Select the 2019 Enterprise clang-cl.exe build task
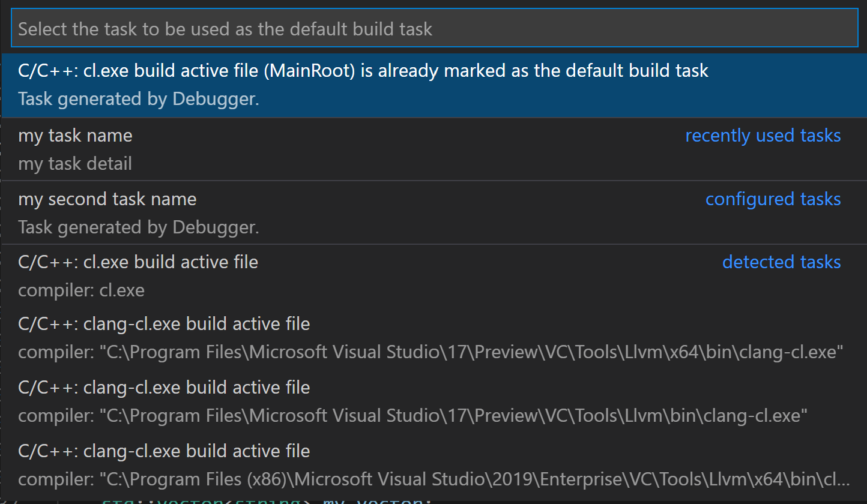Image resolution: width=867 pixels, height=504 pixels. point(164,451)
